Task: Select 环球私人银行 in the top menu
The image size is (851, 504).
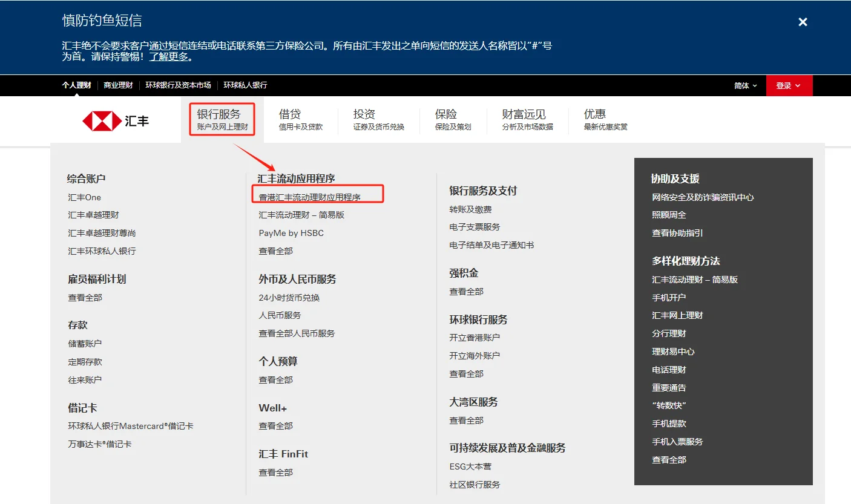Action: [245, 85]
